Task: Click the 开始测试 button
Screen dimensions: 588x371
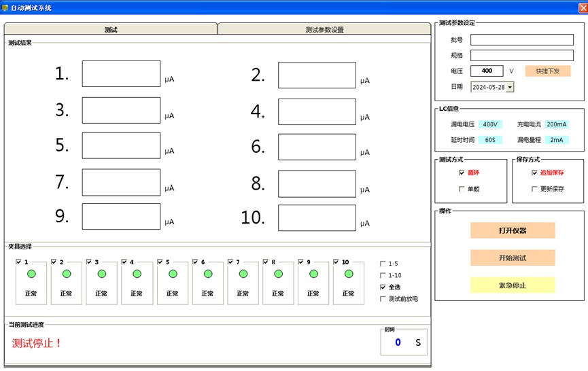Action: coord(513,258)
